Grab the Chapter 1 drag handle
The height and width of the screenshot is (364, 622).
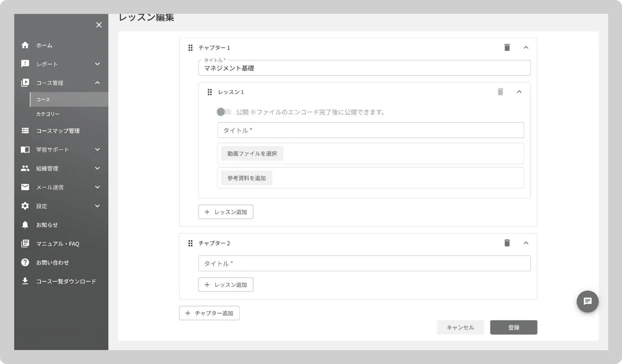(190, 48)
